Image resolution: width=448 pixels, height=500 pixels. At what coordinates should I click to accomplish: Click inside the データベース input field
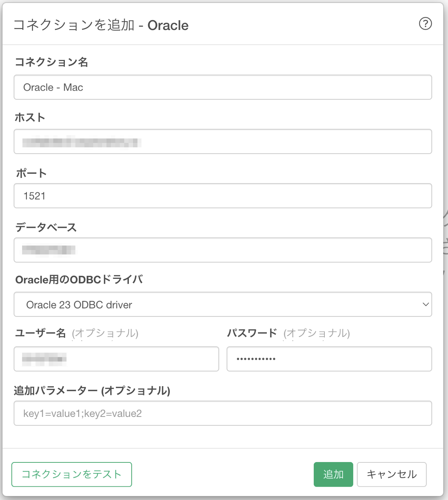pyautogui.click(x=223, y=250)
